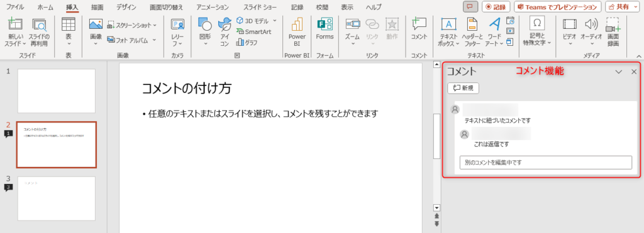The height and width of the screenshot is (233, 644).
Task: Open the Pictures (画像) dropdown
Action: pos(96,43)
